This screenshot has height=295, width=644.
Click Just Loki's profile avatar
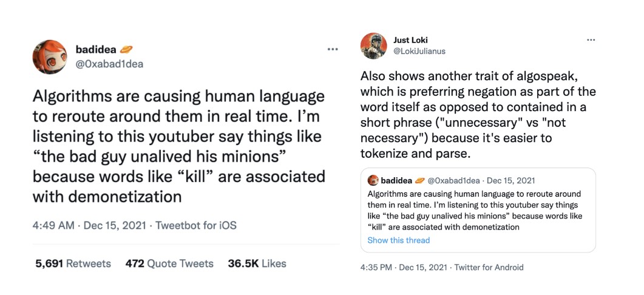374,46
